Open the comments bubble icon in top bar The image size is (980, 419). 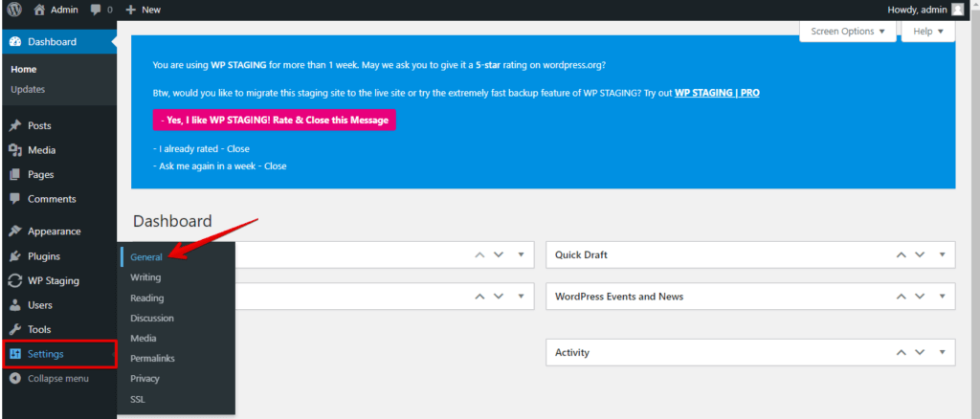coord(95,10)
